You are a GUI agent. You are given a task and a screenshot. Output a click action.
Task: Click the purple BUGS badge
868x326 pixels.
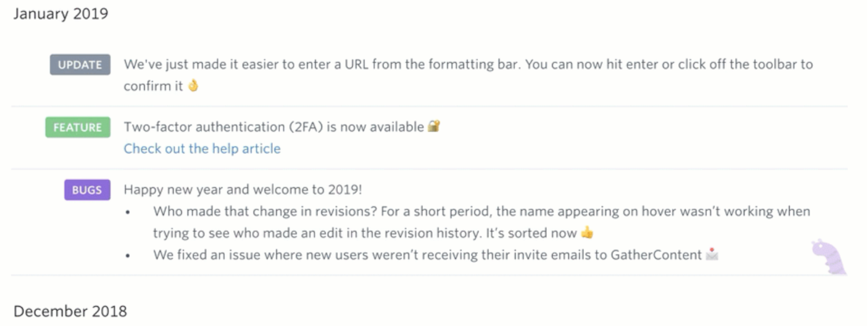click(87, 190)
